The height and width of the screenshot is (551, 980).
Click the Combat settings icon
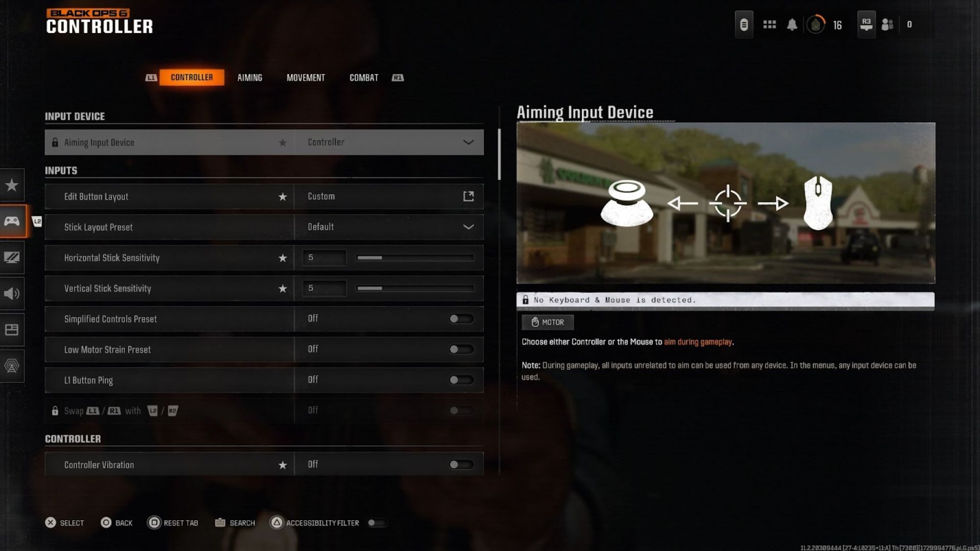[363, 77]
